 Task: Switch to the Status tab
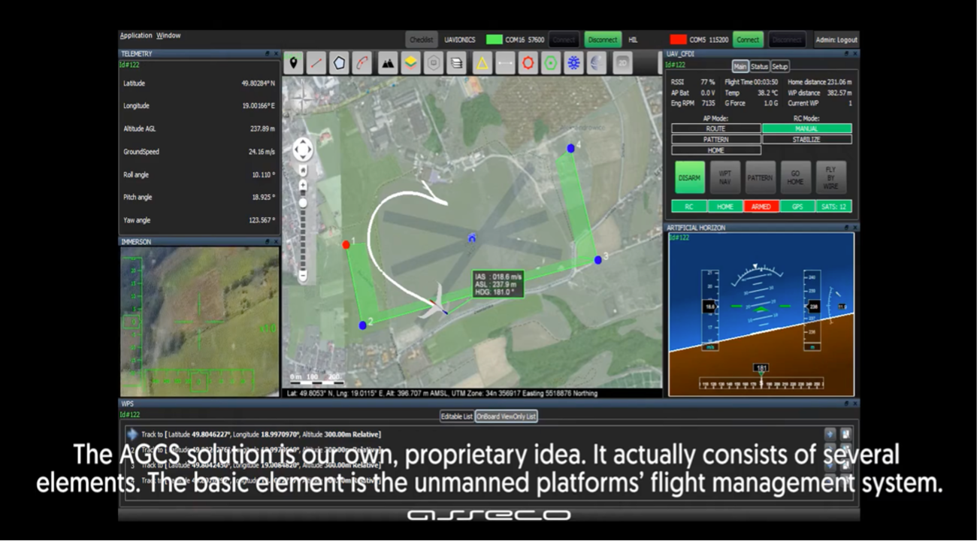point(759,66)
